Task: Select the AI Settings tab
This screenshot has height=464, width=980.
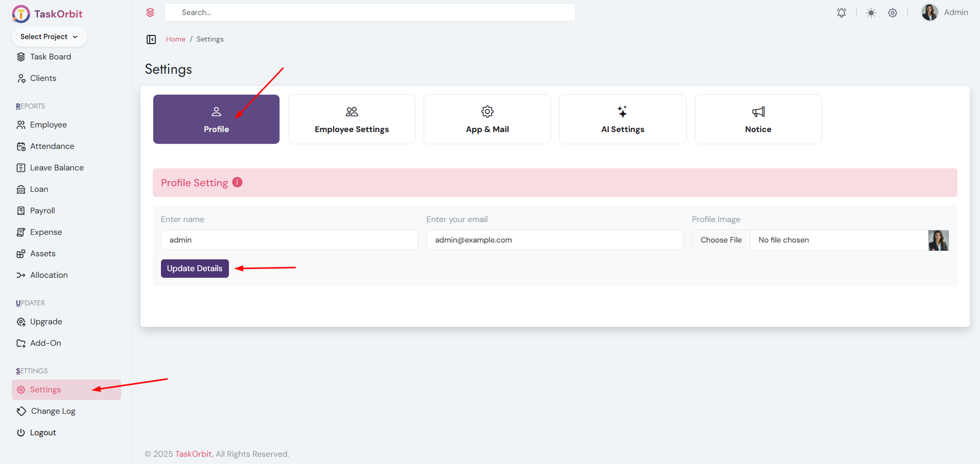Action: pyautogui.click(x=622, y=120)
